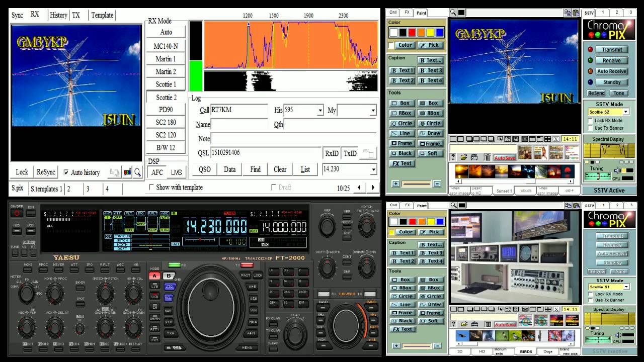Click the color bars icon beside MMSSTV magnifier
Image resolution: width=644 pixels, height=362 pixels.
[127, 172]
